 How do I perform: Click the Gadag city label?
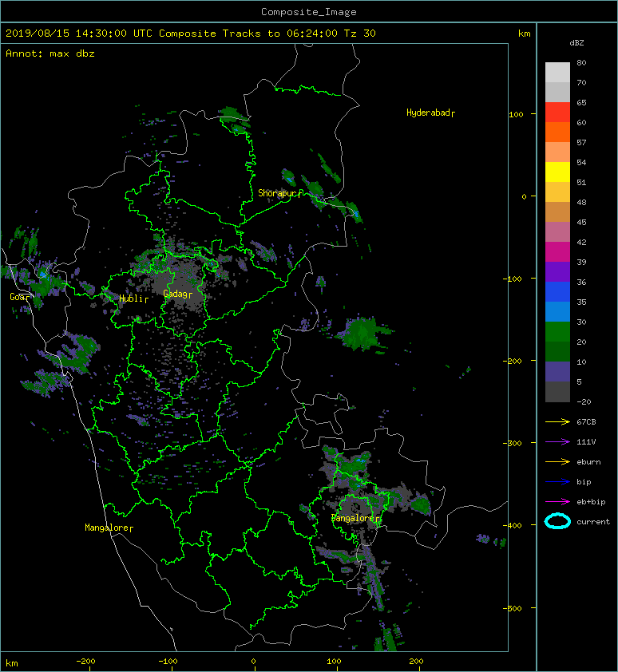coord(177,294)
